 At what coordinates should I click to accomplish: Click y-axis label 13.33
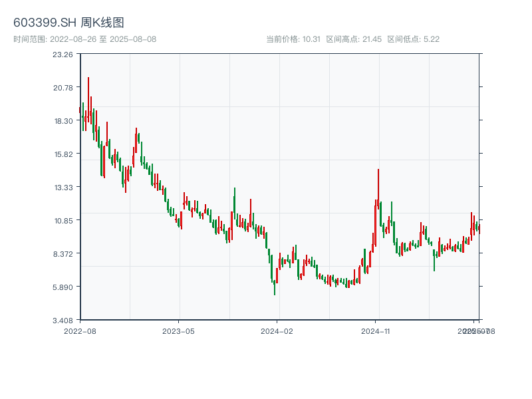[x=63, y=188]
